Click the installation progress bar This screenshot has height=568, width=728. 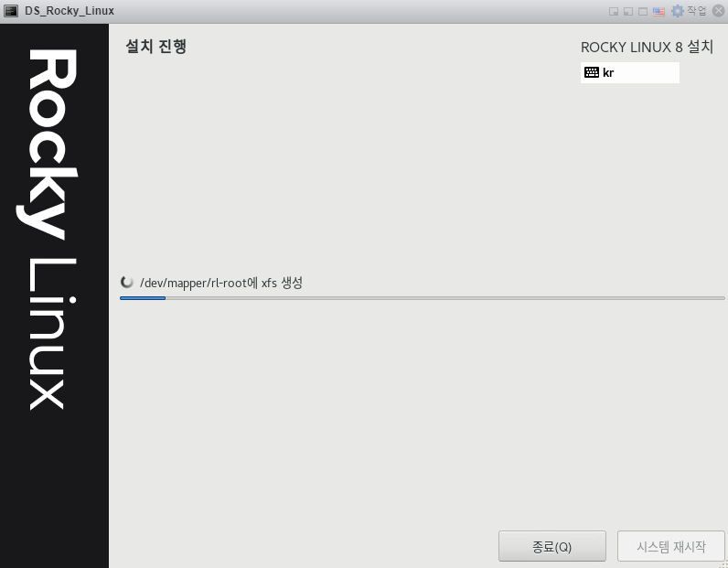coord(422,298)
